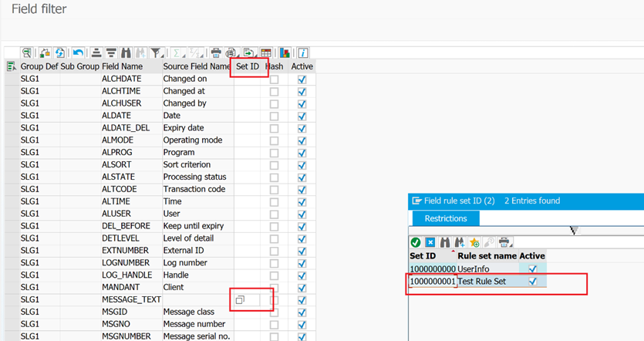Click the Set ID column header in main grid
The width and height of the screenshot is (644, 341).
[248, 66]
